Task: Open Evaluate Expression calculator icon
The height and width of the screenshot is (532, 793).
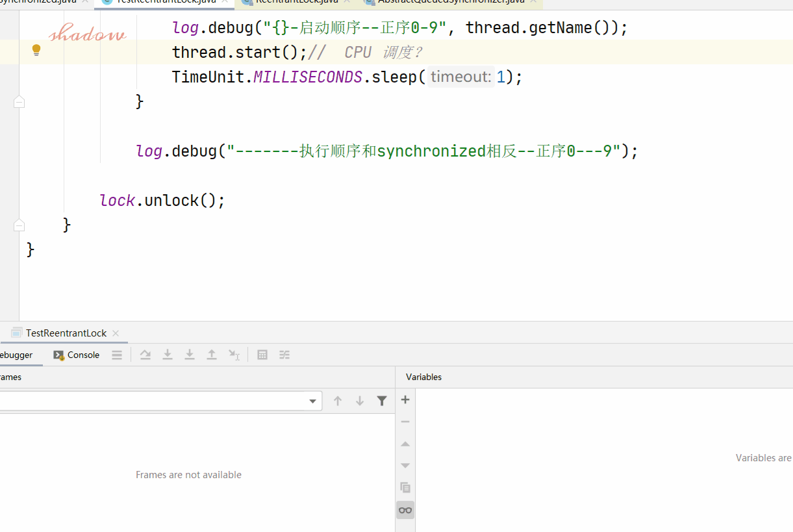Action: pos(262,355)
